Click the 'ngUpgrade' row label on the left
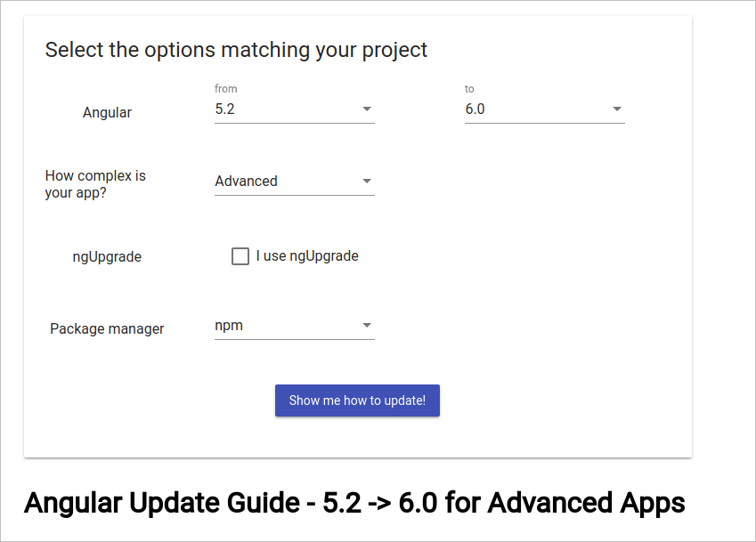The image size is (756, 542). click(x=107, y=257)
